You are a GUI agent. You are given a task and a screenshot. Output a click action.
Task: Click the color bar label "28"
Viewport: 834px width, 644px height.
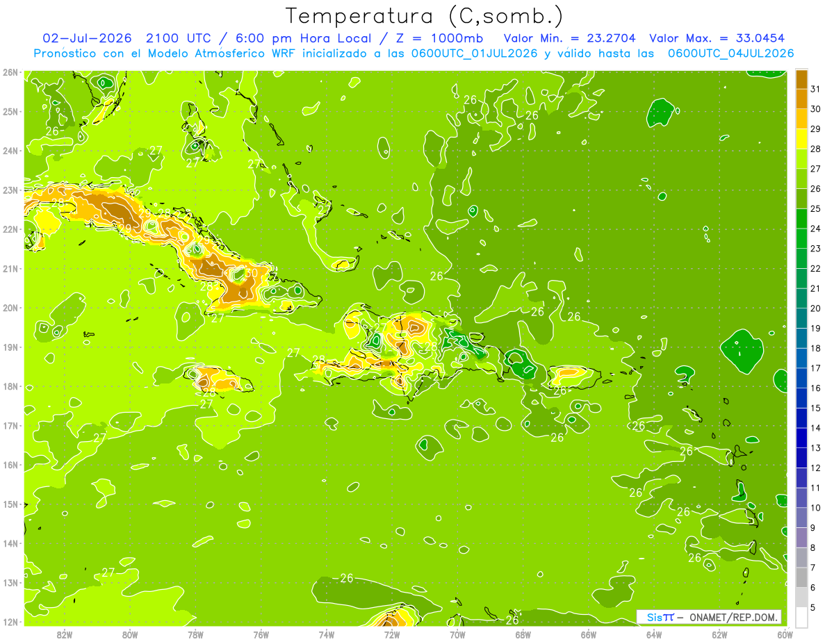click(x=815, y=149)
